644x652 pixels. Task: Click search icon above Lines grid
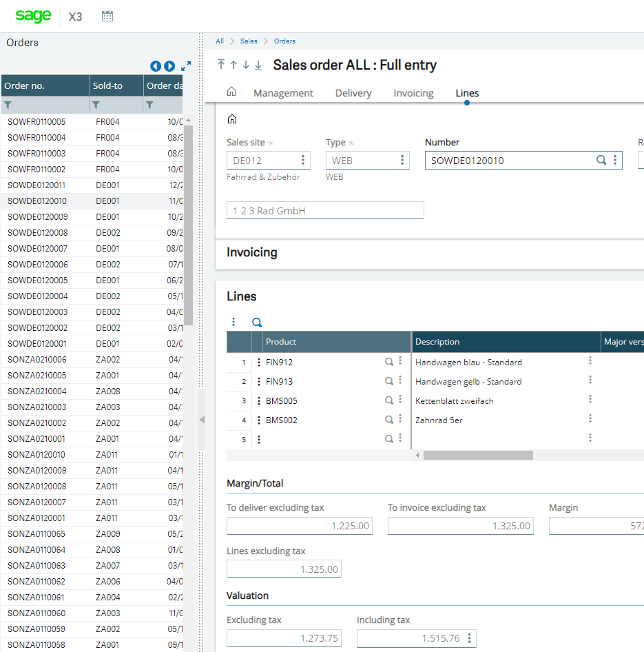tap(257, 322)
